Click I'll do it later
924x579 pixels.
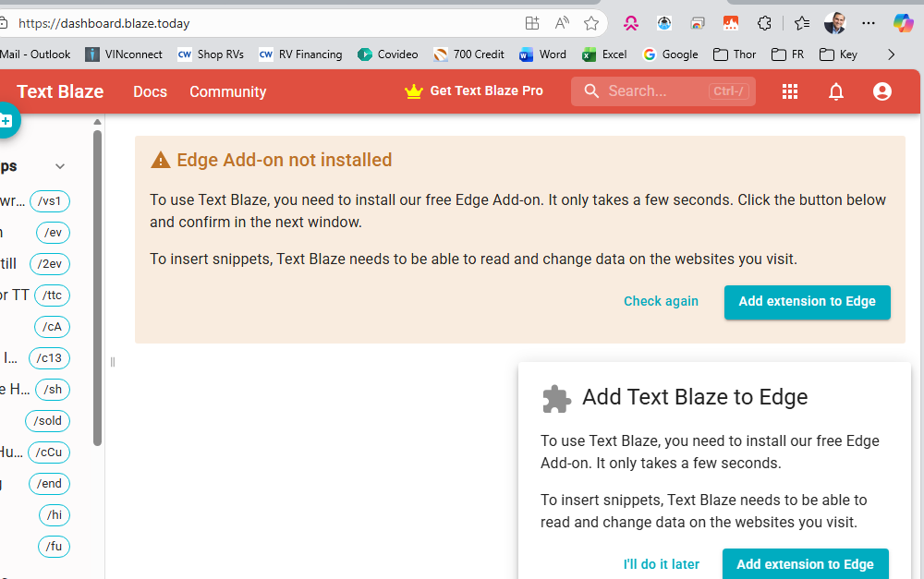tap(662, 563)
